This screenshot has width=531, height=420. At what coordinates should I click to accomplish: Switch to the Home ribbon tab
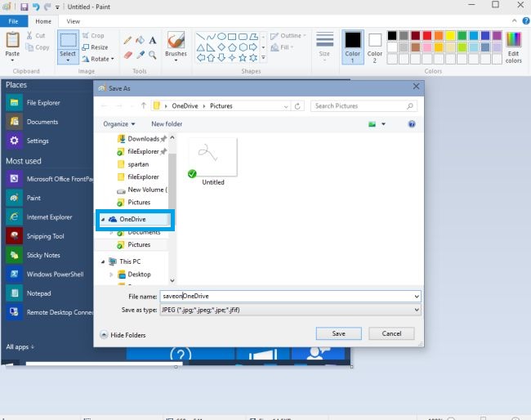tap(43, 21)
